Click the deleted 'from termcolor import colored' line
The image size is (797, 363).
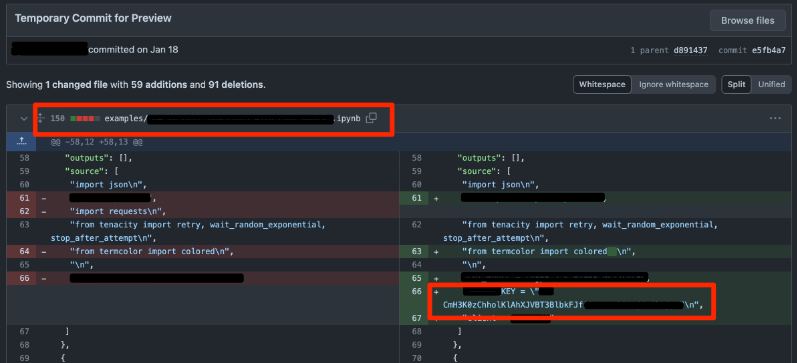[152, 251]
